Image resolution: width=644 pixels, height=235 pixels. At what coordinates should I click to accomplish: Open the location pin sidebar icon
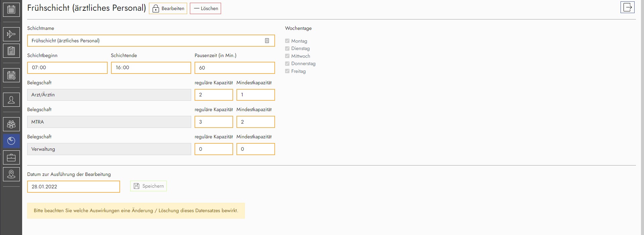(x=11, y=174)
